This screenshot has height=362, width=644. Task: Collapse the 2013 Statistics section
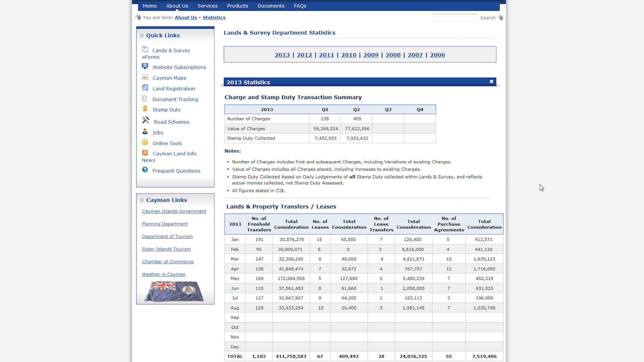point(491,81)
